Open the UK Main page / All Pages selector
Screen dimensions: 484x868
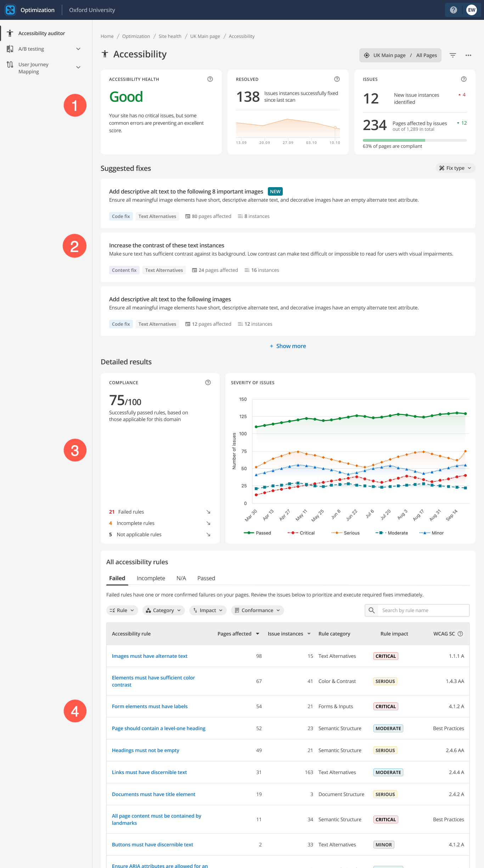click(x=400, y=55)
